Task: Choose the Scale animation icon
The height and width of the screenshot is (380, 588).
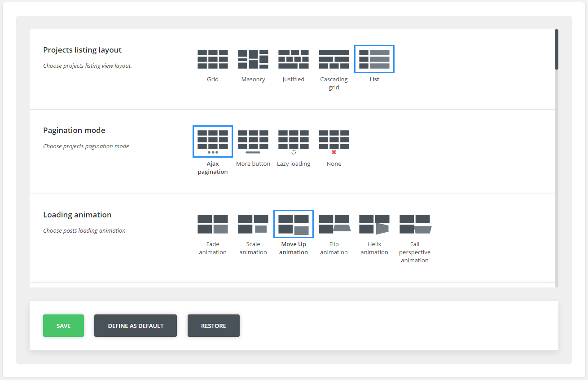Action: 253,224
